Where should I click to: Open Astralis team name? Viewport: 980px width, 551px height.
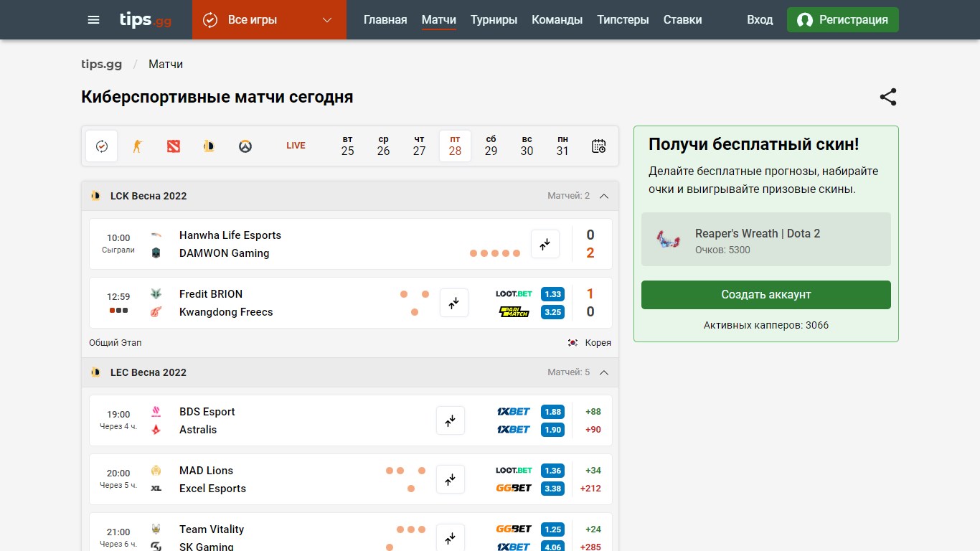198,430
